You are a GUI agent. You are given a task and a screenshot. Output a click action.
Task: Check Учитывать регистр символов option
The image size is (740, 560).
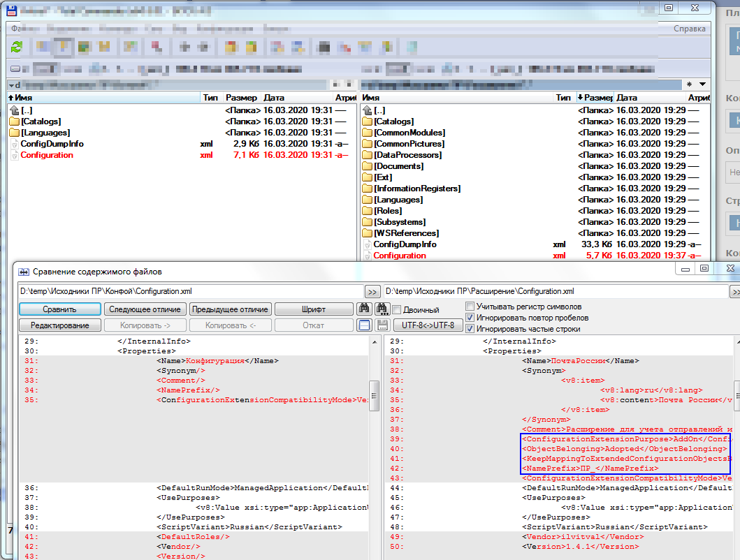pos(470,307)
